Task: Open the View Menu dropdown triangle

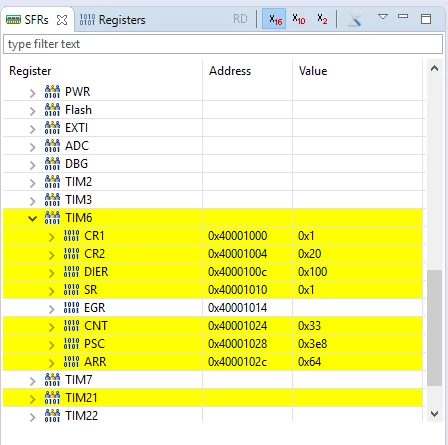Action: (x=383, y=16)
